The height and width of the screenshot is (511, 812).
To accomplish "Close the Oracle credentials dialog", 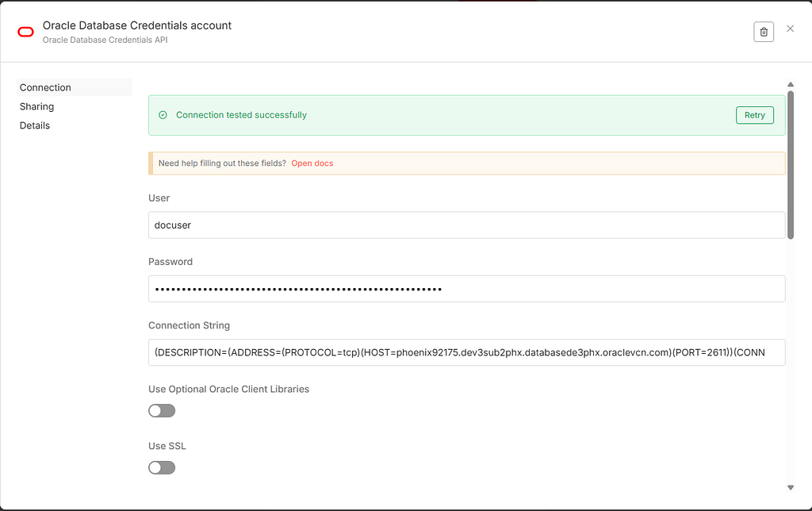I will coord(790,29).
